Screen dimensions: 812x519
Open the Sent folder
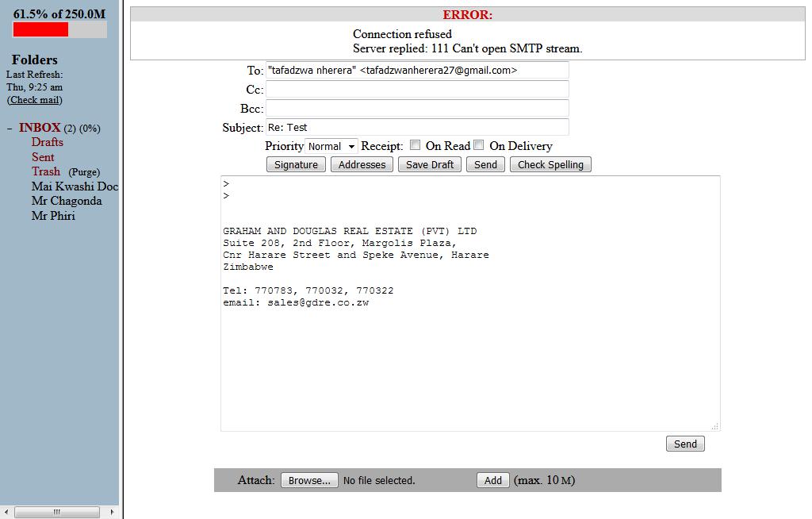point(43,157)
